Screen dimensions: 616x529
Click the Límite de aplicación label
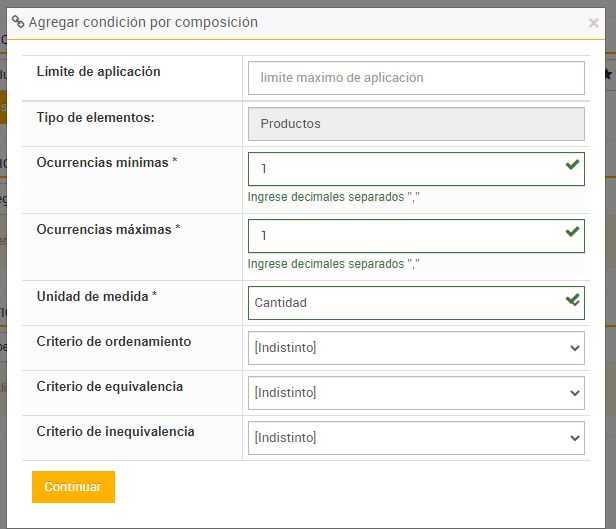point(98,71)
